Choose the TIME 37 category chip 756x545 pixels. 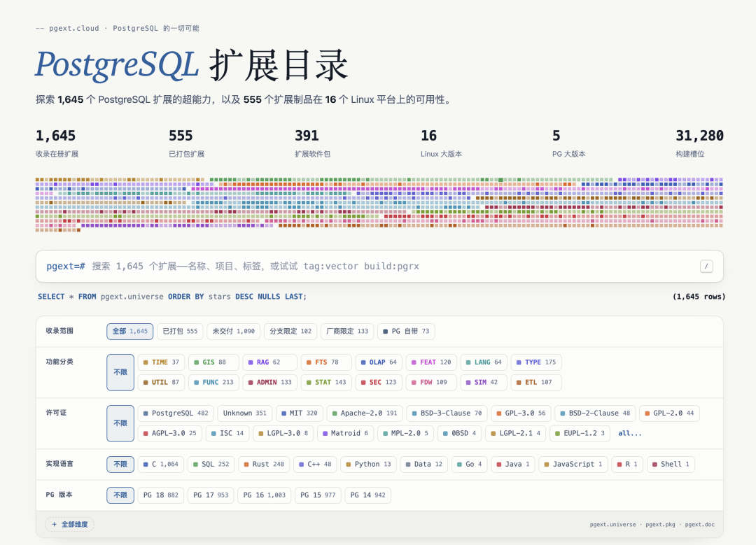(x=161, y=362)
